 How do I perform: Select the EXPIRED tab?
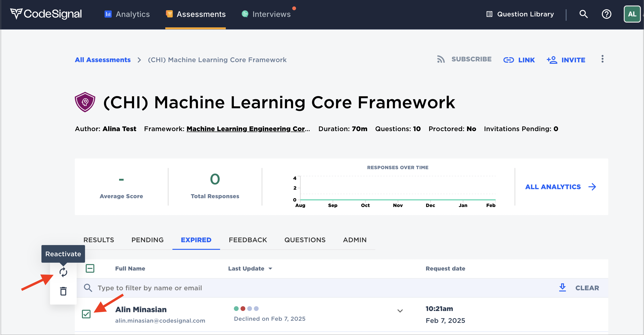pos(196,240)
